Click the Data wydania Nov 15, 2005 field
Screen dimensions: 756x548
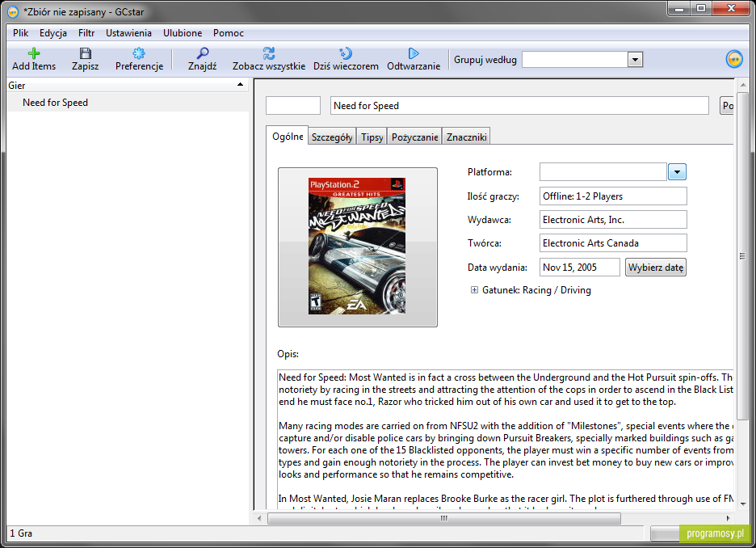(580, 268)
